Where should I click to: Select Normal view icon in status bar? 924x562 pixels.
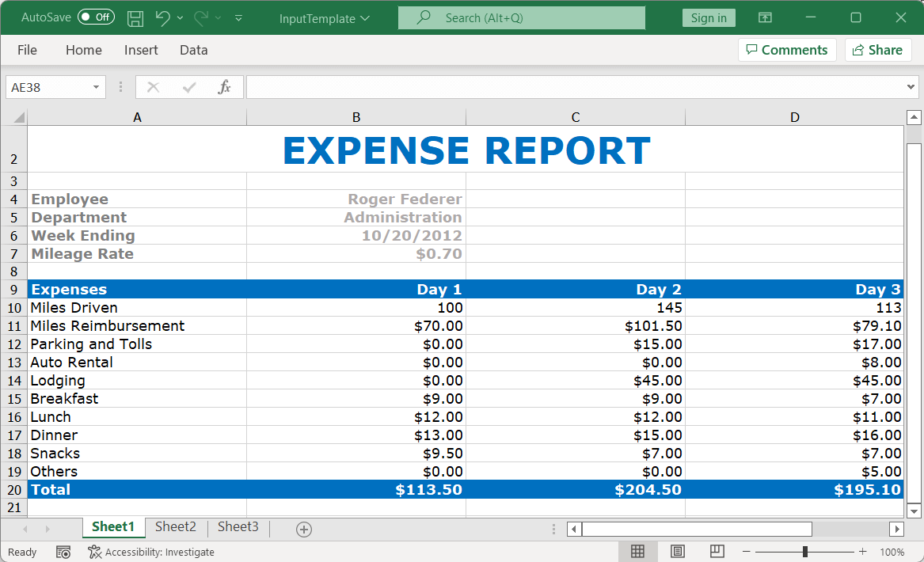pyautogui.click(x=637, y=552)
